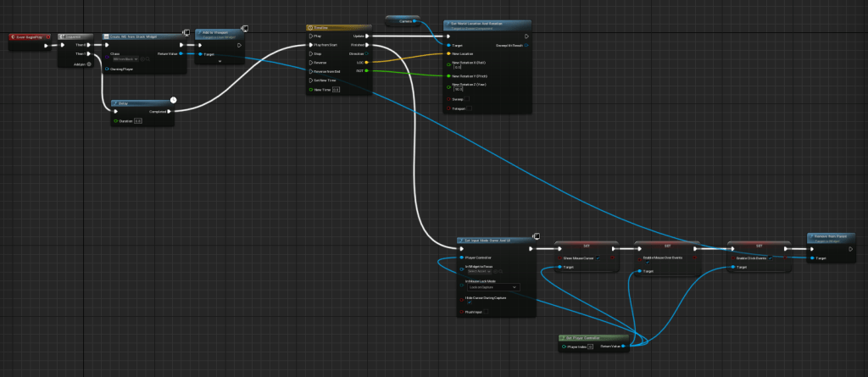Click the Timeline node header icon
Screen dimensions: 868x377
[x=310, y=27]
